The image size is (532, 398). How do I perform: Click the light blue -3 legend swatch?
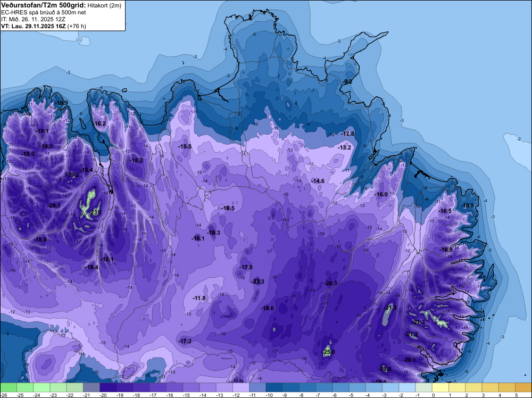click(x=390, y=387)
